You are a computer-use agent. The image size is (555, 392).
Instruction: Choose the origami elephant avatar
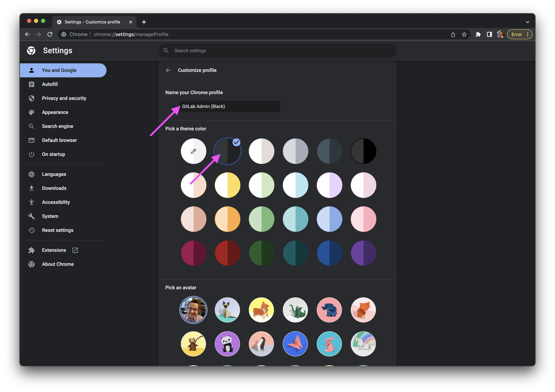pos(329,310)
